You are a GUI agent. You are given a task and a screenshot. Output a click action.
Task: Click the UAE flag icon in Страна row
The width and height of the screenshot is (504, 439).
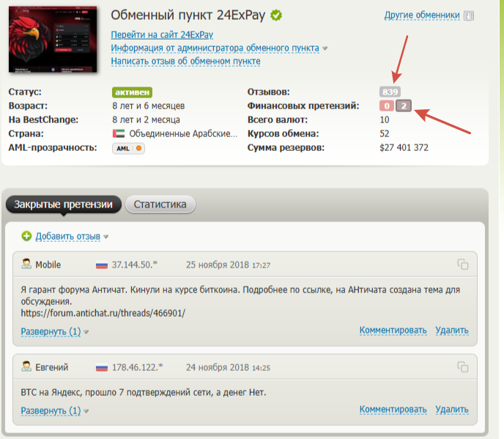[x=119, y=133]
